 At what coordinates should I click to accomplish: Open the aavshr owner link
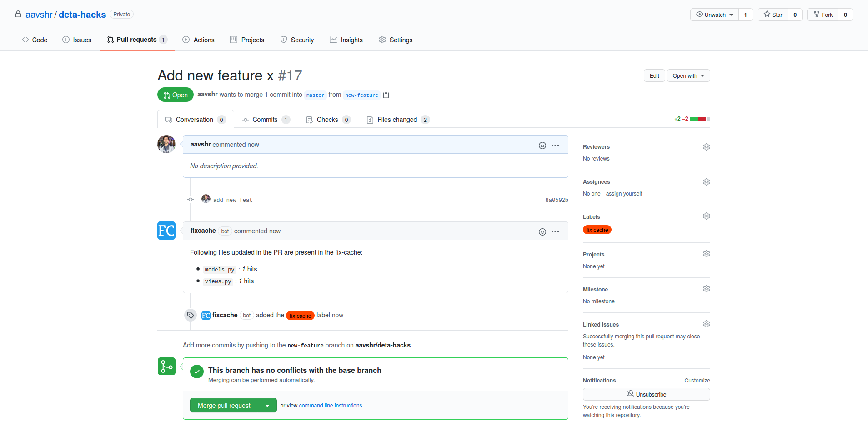(x=39, y=15)
